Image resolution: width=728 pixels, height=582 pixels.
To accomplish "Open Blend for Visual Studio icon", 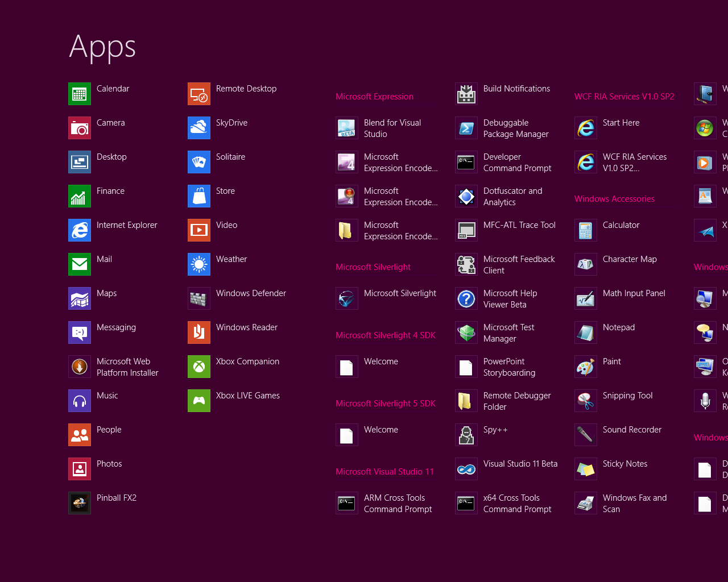I will pyautogui.click(x=347, y=128).
